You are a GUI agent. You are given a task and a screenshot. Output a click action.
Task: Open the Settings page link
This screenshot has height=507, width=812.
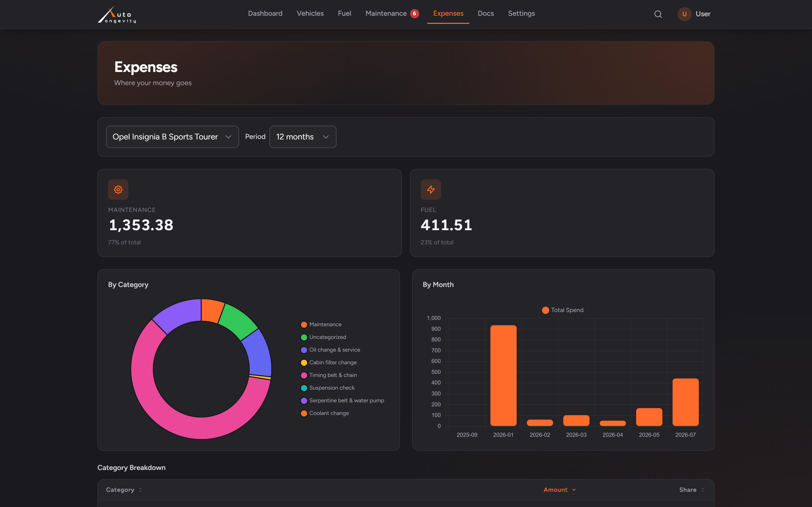521,13
